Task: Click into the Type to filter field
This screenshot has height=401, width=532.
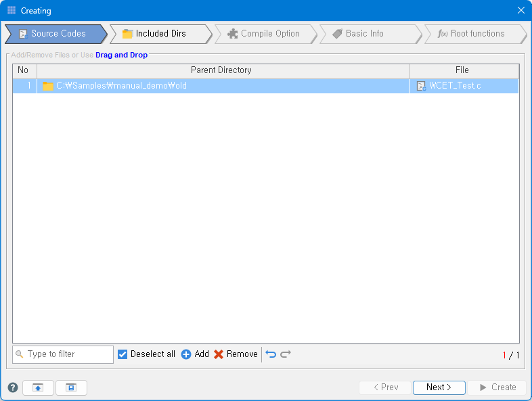Action: [x=68, y=354]
